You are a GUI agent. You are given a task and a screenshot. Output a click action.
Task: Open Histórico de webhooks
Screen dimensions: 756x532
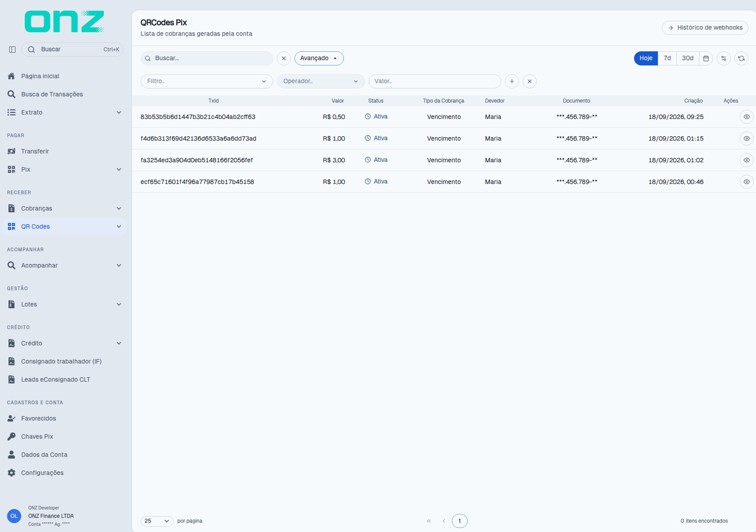(x=705, y=28)
